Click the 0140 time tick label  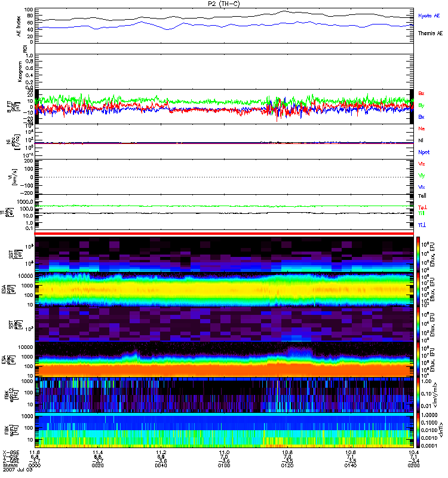(x=351, y=465)
